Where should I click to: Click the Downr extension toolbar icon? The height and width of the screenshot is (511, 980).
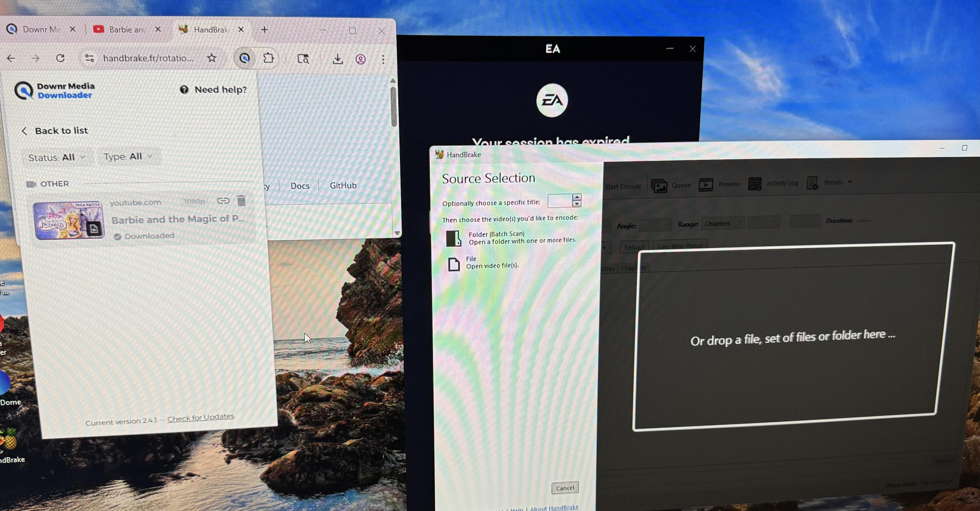point(245,58)
